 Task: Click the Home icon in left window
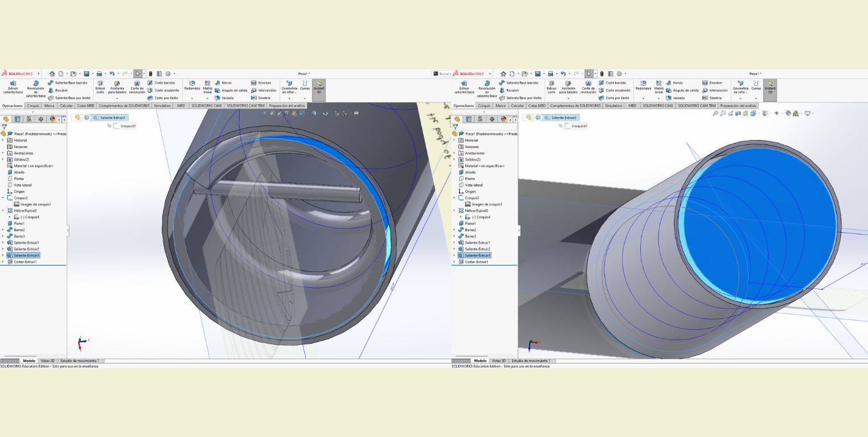click(52, 74)
